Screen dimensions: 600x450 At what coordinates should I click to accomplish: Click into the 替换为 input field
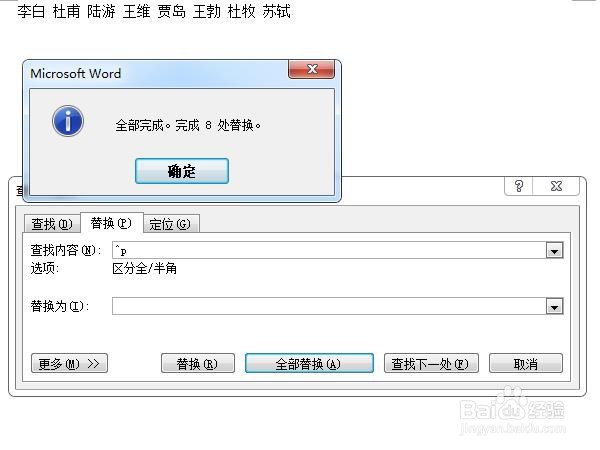[x=329, y=306]
